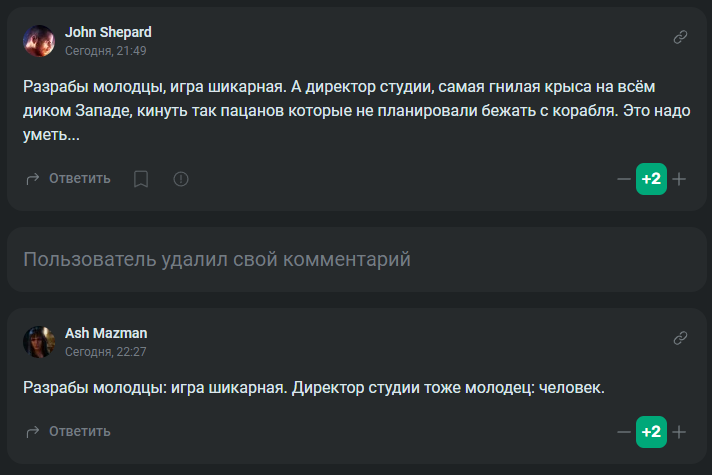Upvote Ash Mazman's comment with plus
Viewport: 712px width, 475px height.
tap(679, 432)
